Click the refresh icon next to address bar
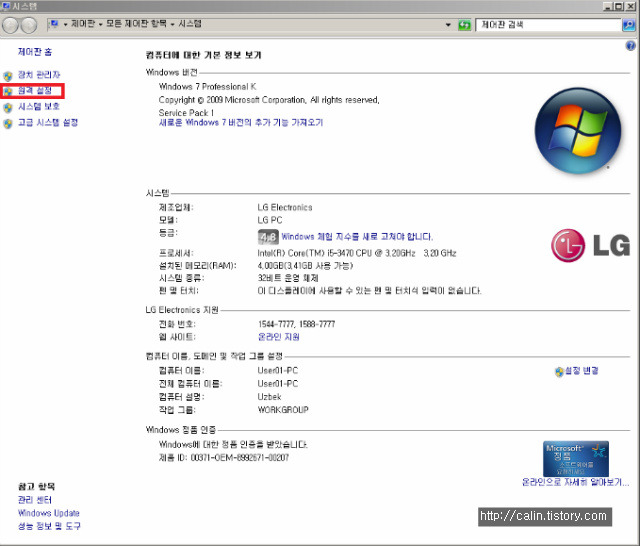The width and height of the screenshot is (640, 546). coord(464,25)
